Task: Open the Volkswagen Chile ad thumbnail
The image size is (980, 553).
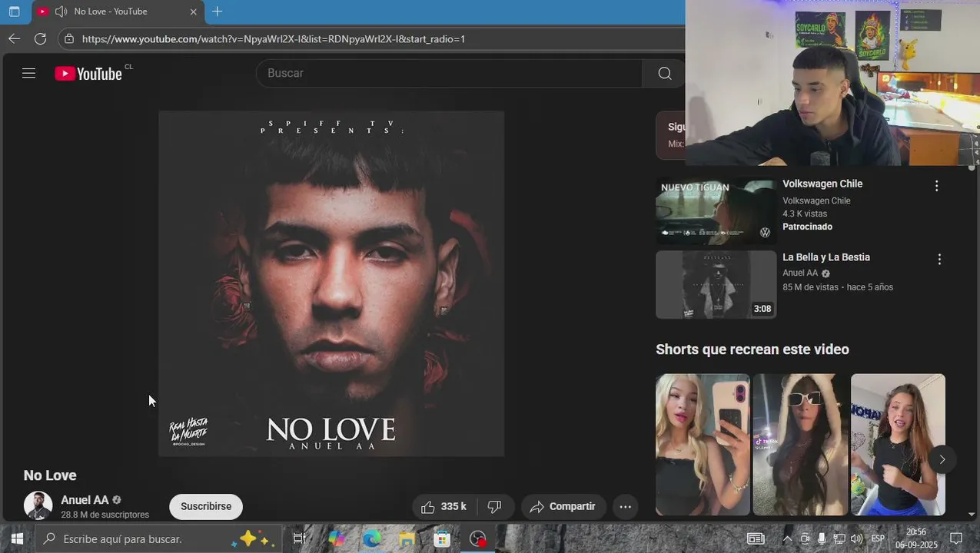Action: pos(716,211)
